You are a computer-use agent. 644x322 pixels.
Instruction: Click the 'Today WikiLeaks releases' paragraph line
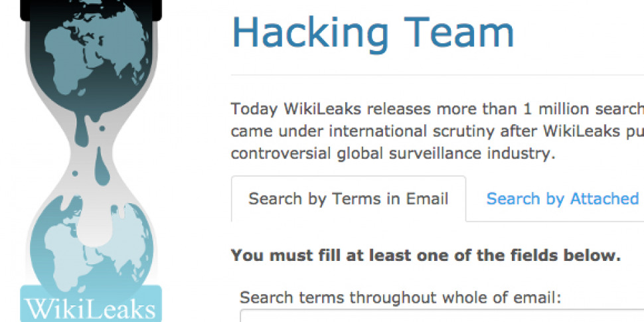tap(437, 109)
